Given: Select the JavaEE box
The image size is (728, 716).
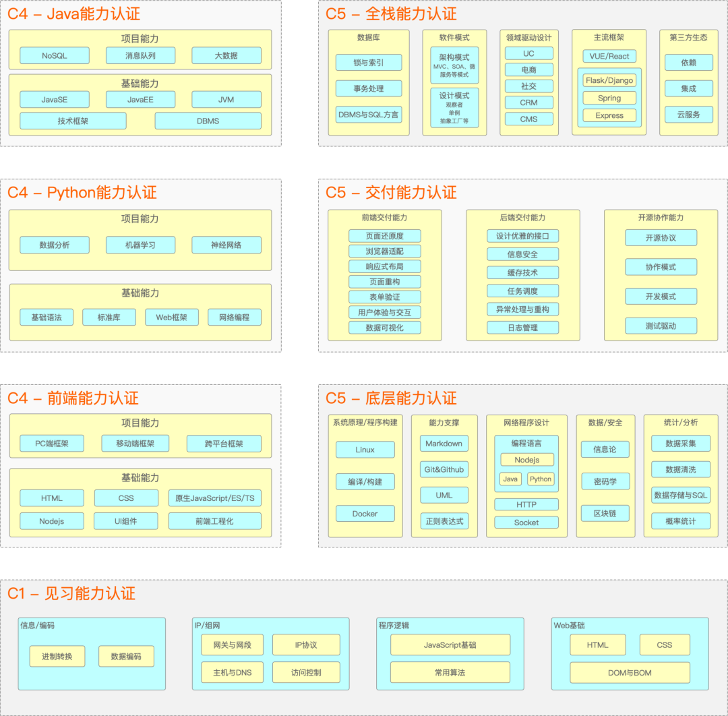Looking at the screenshot, I should click(x=140, y=99).
